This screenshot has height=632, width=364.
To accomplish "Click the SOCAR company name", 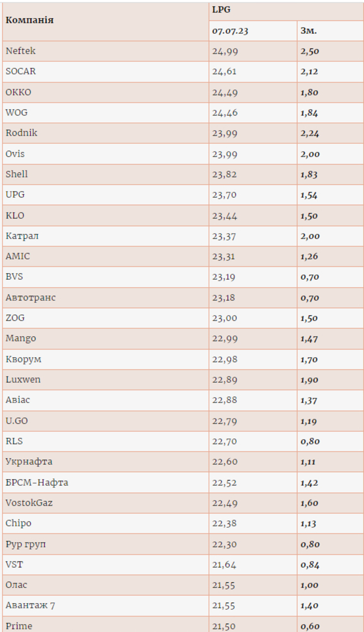I will tap(21, 71).
